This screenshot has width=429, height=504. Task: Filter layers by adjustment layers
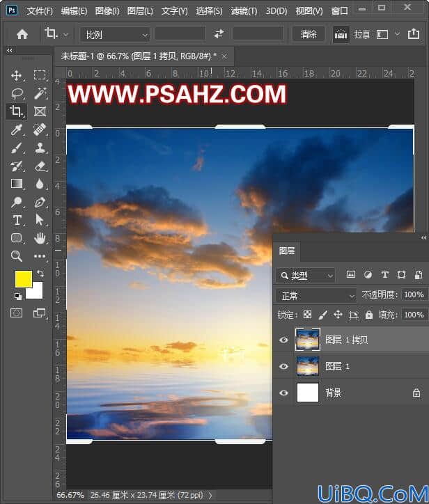pyautogui.click(x=368, y=274)
